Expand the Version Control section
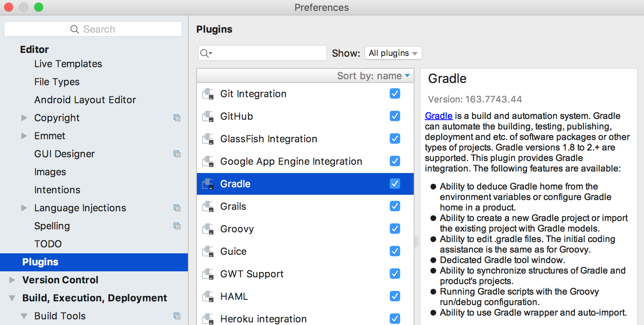 click(12, 280)
